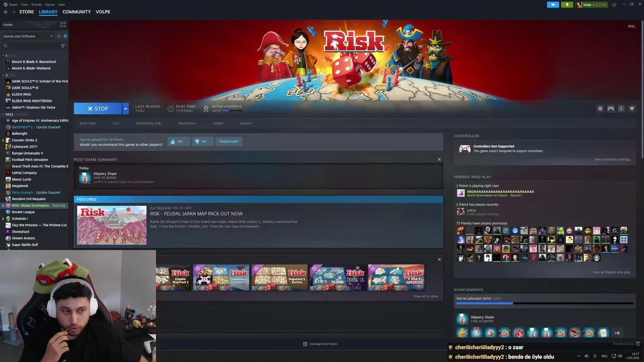
Task: Select ELDEN RING NIGHTREIGN in sidebar
Action: pos(32,101)
